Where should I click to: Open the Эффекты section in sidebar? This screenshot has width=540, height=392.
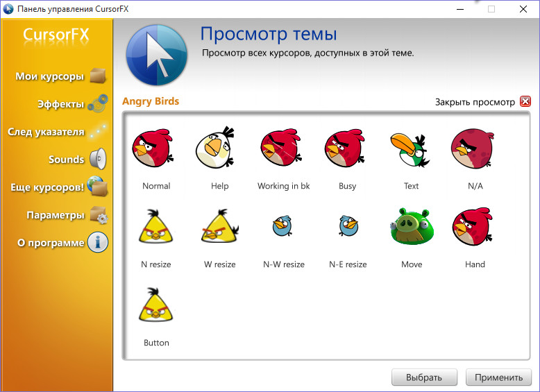[60, 104]
